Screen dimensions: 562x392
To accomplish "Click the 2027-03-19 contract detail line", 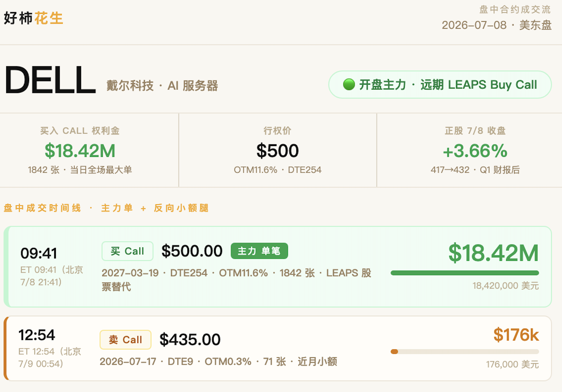I will (x=237, y=280).
